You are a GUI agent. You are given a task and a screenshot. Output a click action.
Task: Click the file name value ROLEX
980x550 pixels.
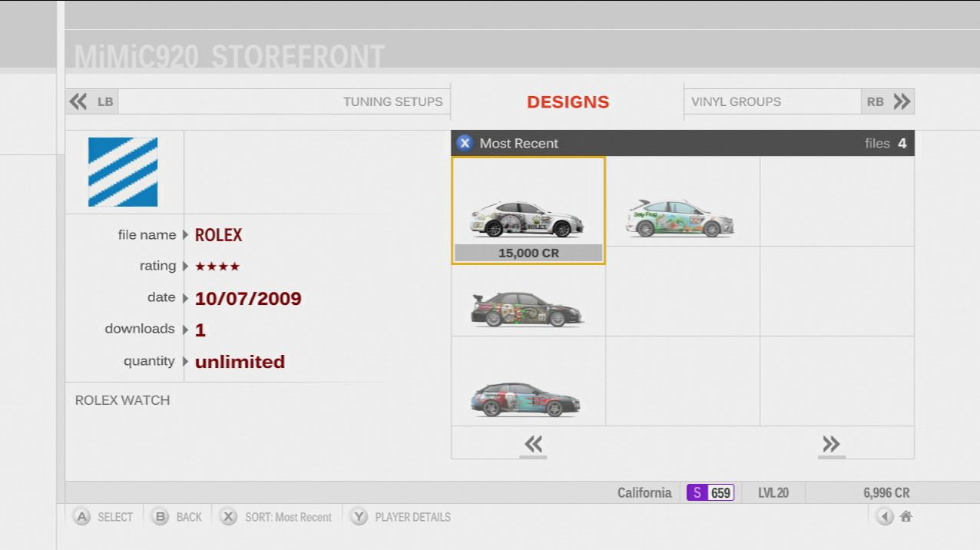tap(218, 235)
